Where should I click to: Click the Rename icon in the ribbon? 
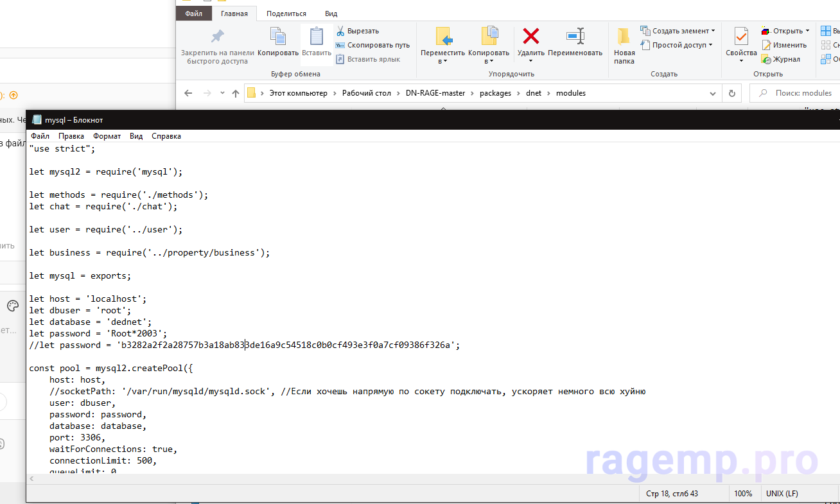pyautogui.click(x=575, y=36)
